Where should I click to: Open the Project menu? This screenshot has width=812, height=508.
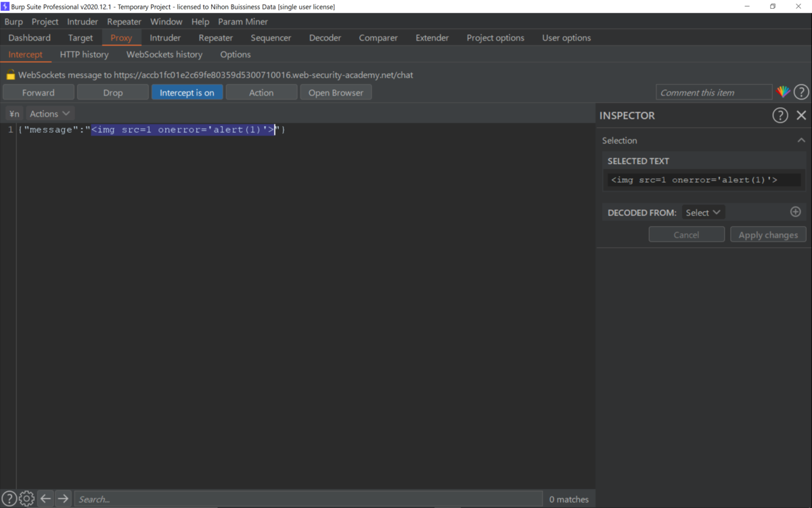click(45, 22)
